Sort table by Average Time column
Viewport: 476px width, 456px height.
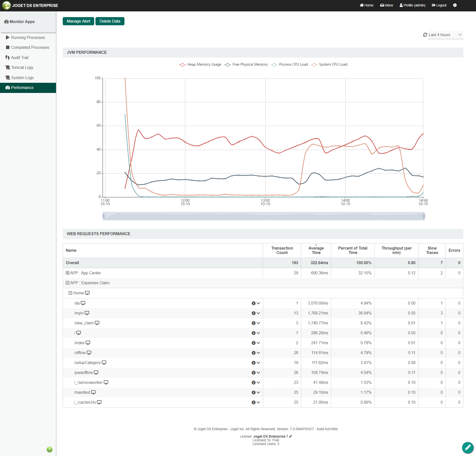pyautogui.click(x=316, y=250)
